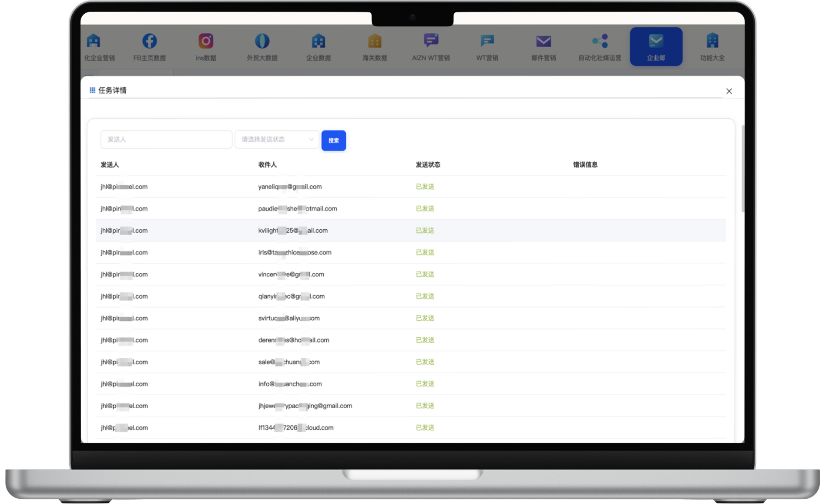Expand the 请选择发送状态 dropdown

277,140
